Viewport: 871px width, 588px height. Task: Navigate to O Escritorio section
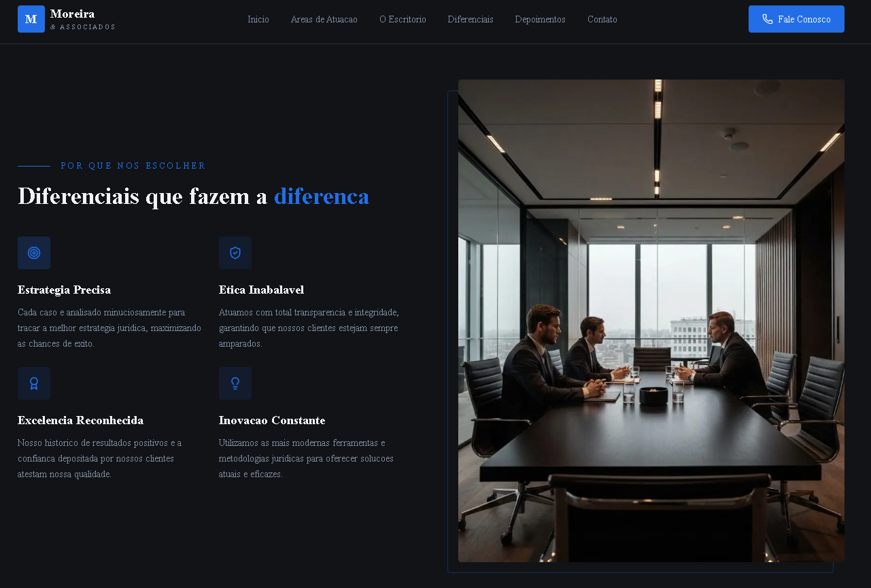click(403, 20)
